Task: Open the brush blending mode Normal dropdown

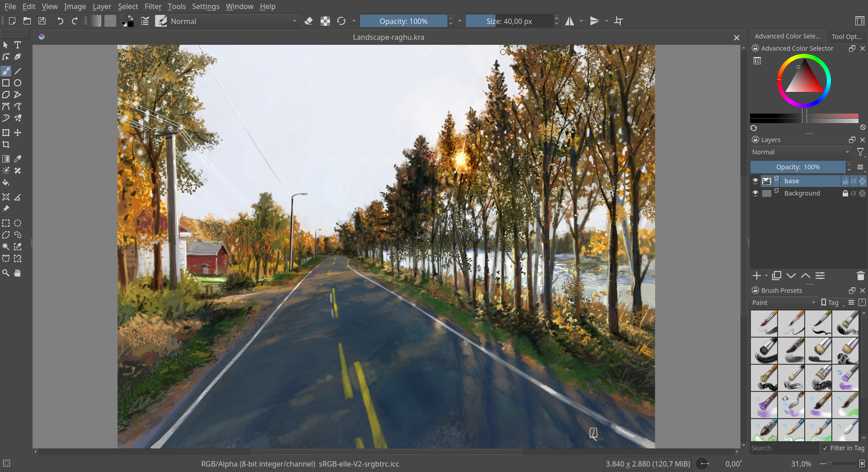Action: (233, 21)
